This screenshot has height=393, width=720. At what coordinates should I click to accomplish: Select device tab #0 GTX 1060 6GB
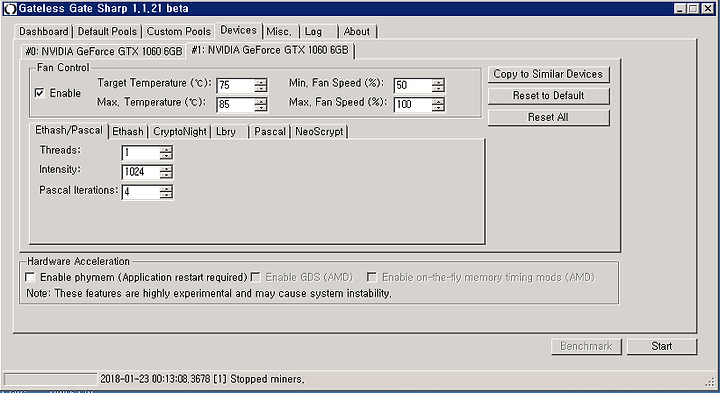tap(104, 51)
